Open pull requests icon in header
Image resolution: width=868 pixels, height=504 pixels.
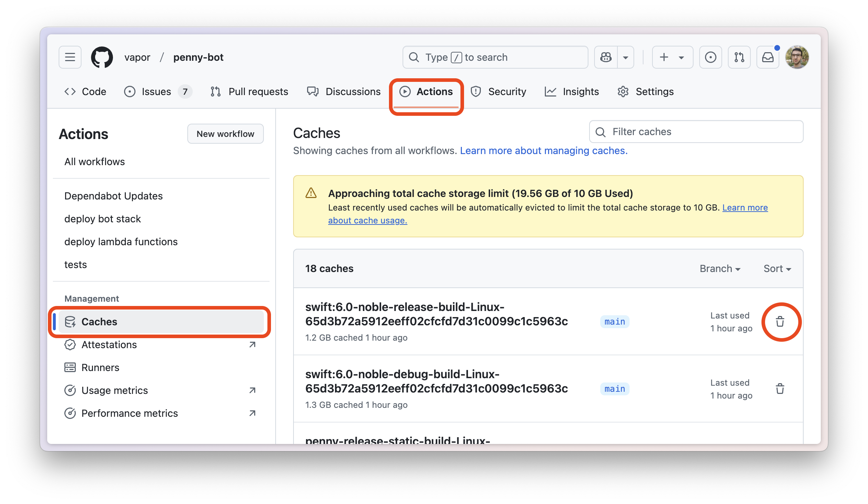739,57
